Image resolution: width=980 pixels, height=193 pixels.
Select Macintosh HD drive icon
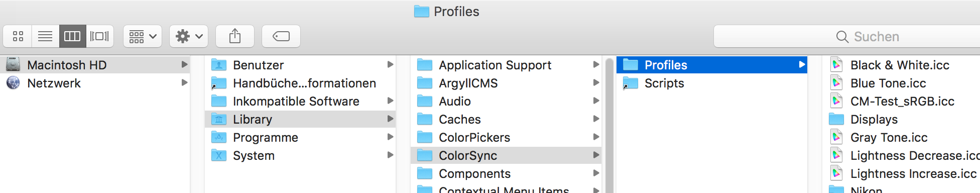pos(13,64)
